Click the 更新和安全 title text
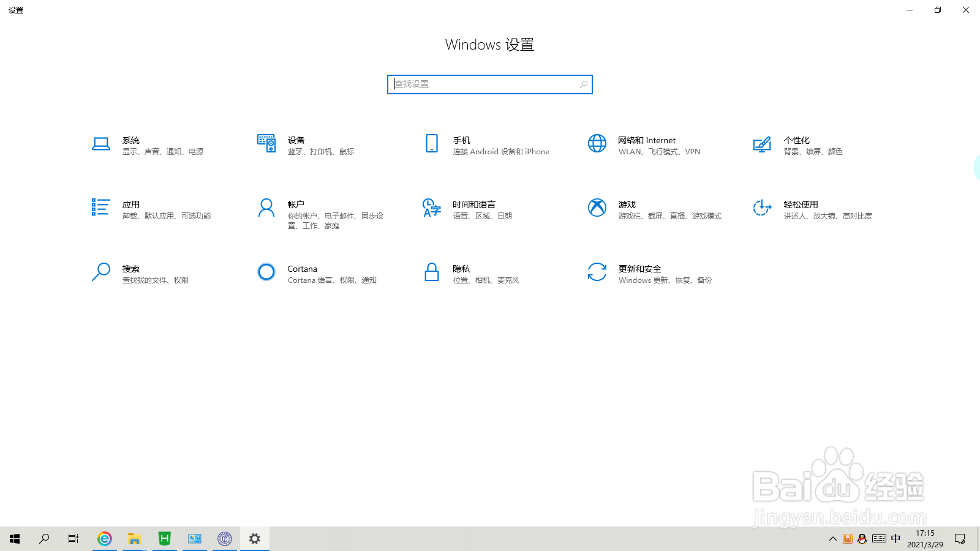This screenshot has width=980, height=551. tap(640, 269)
